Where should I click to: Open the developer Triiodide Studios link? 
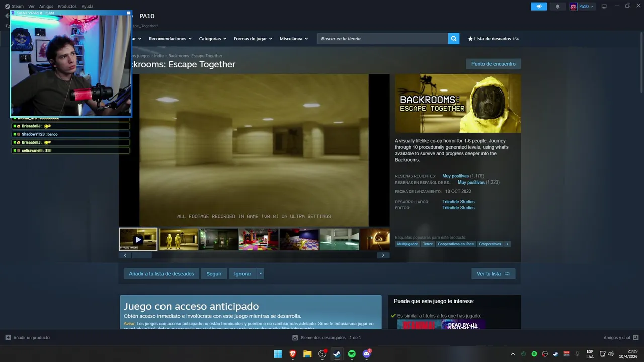[458, 202]
